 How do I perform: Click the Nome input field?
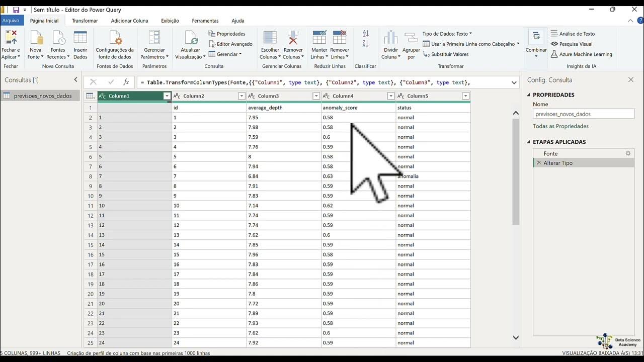pyautogui.click(x=584, y=114)
